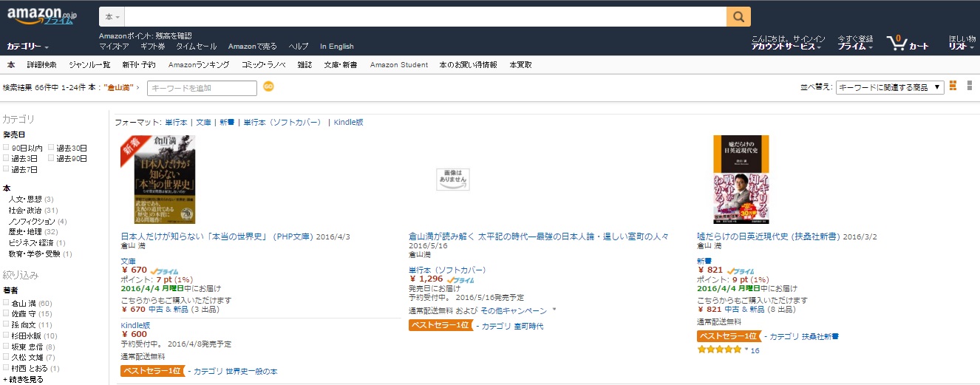
Task: Click the five-star rating of third book
Action: pyautogui.click(x=718, y=350)
